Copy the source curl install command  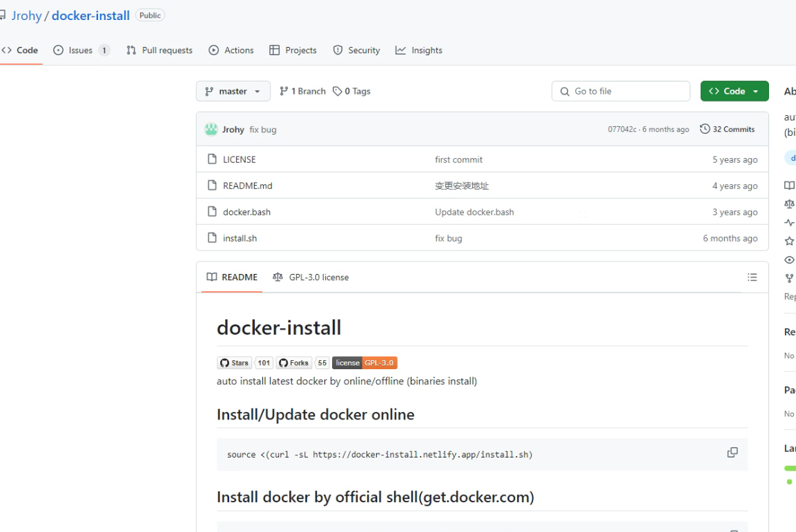coord(732,452)
